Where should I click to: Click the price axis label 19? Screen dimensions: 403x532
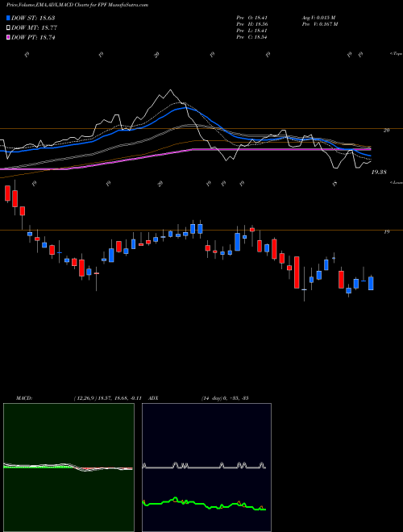386,231
